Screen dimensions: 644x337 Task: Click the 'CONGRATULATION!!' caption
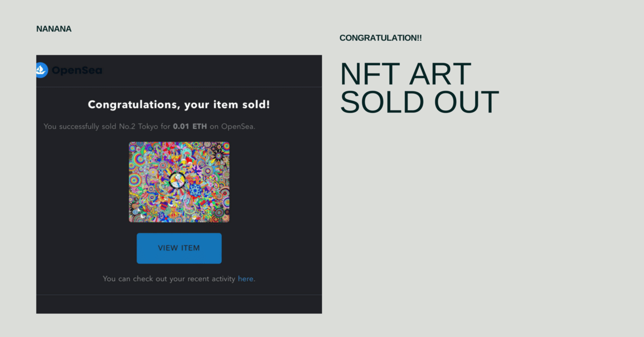click(x=380, y=38)
